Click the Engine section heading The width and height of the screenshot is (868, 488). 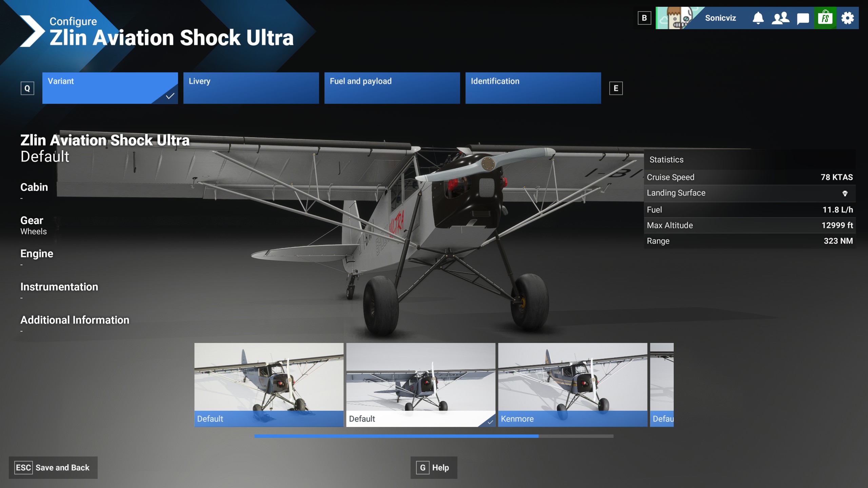coord(37,254)
